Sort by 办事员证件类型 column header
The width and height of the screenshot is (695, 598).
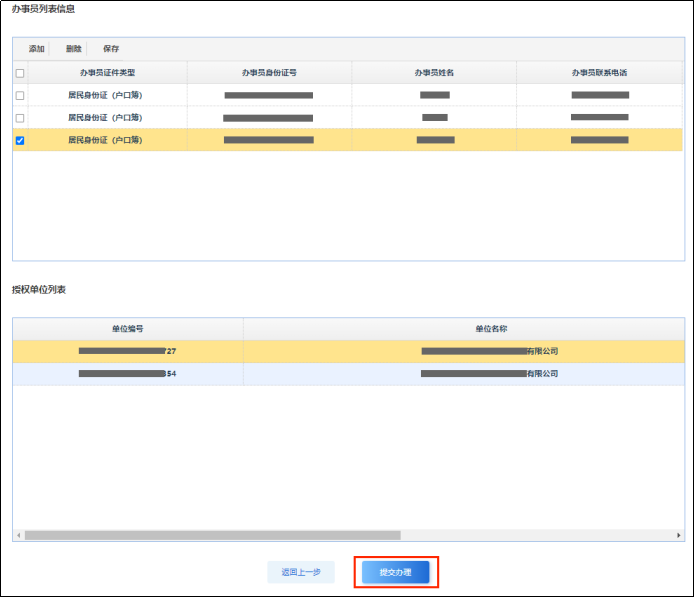point(107,73)
